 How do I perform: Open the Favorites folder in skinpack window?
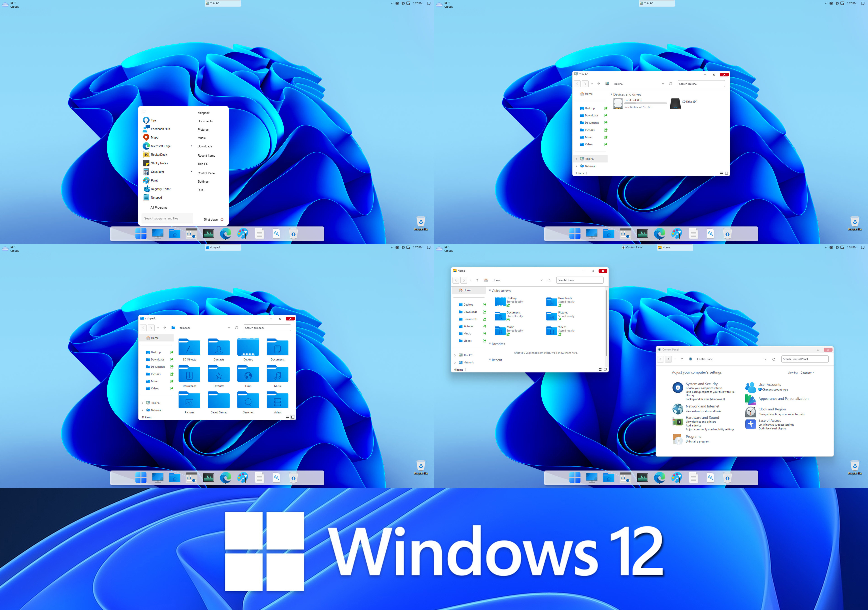(x=219, y=376)
